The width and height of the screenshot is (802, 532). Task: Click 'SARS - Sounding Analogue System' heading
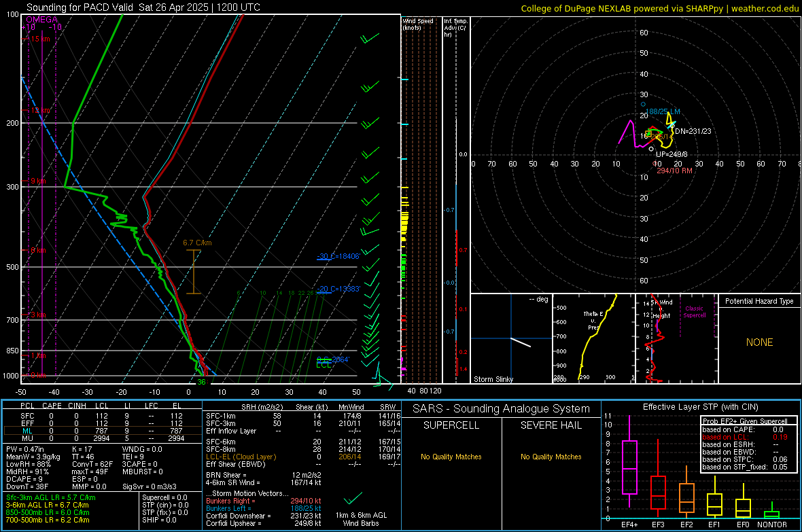pyautogui.click(x=501, y=409)
